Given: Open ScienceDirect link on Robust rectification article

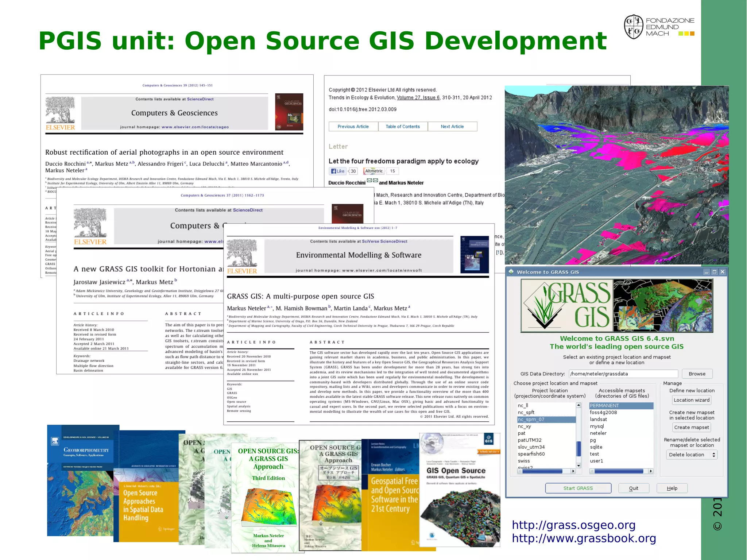Looking at the screenshot, I should coord(200,99).
